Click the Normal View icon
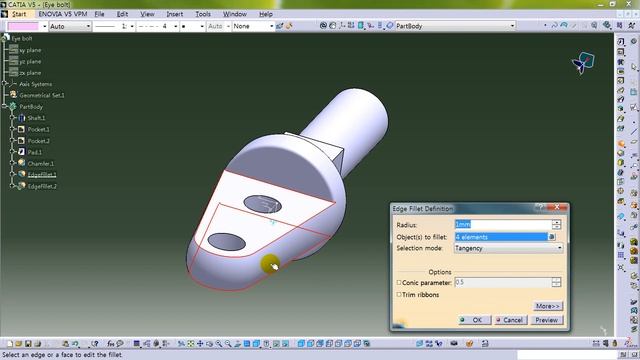This screenshot has height=360, width=640. pyautogui.click(x=238, y=344)
